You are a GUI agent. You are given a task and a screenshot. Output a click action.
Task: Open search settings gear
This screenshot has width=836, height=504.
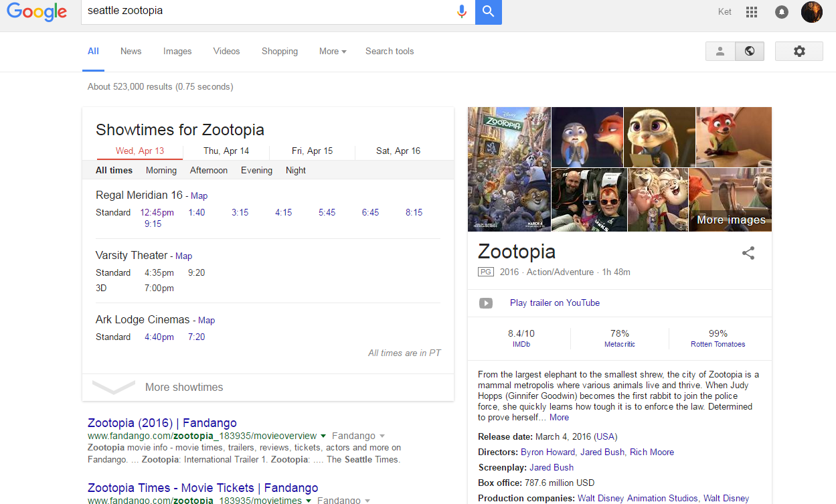pyautogui.click(x=799, y=52)
